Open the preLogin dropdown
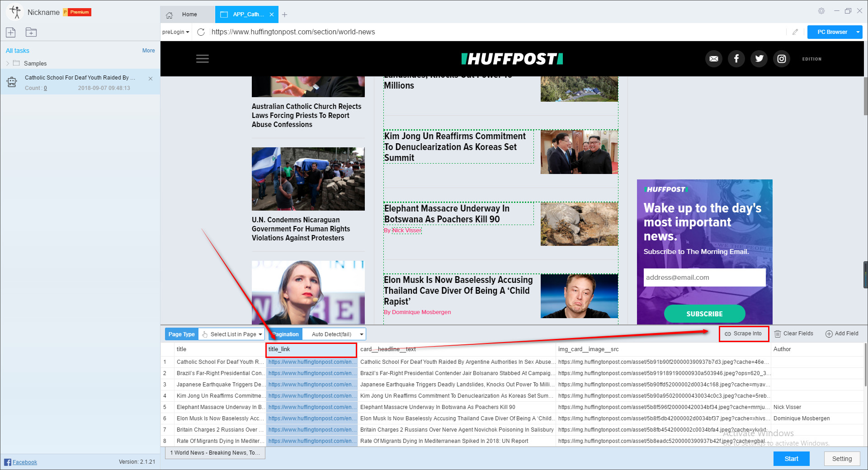The height and width of the screenshot is (470, 868). click(176, 32)
